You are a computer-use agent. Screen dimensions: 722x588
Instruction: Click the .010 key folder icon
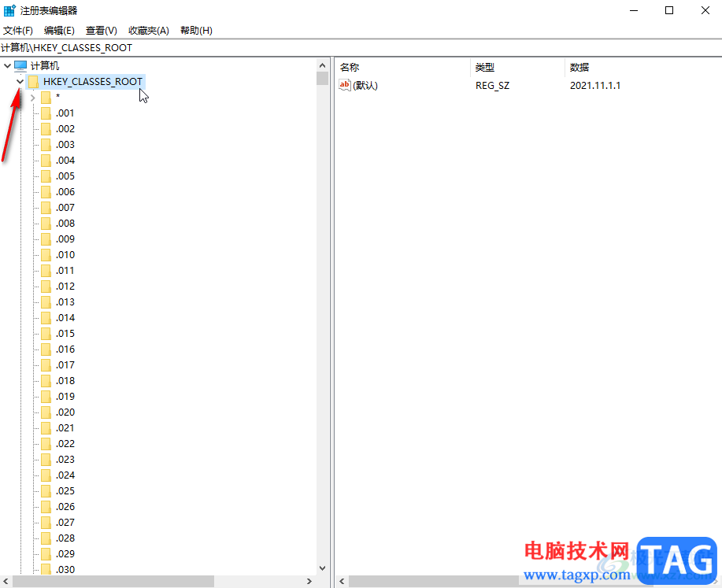pos(46,254)
